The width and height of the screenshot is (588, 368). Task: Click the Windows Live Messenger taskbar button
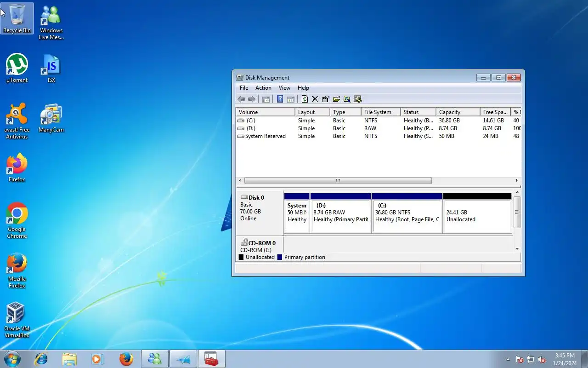click(x=155, y=359)
